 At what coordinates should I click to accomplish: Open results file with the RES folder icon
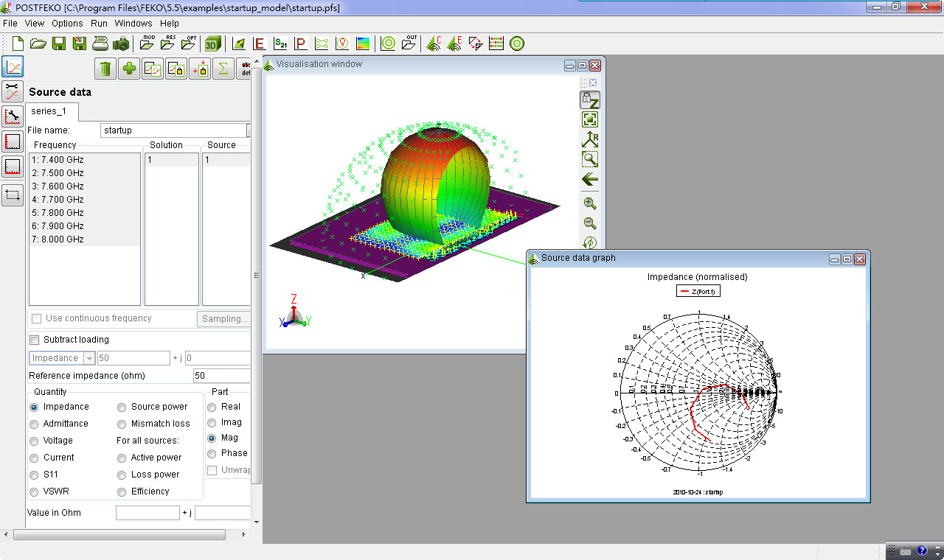[x=169, y=43]
